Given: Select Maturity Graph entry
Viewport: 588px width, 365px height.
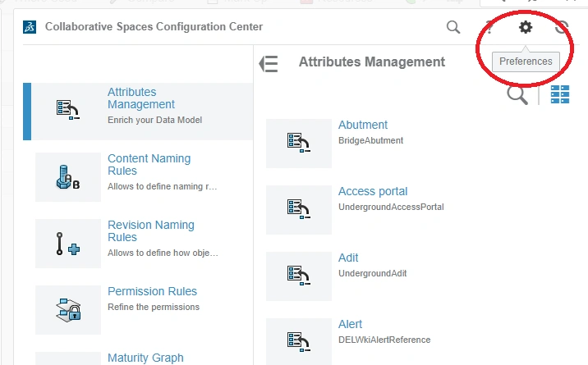Looking at the screenshot, I should 145,358.
